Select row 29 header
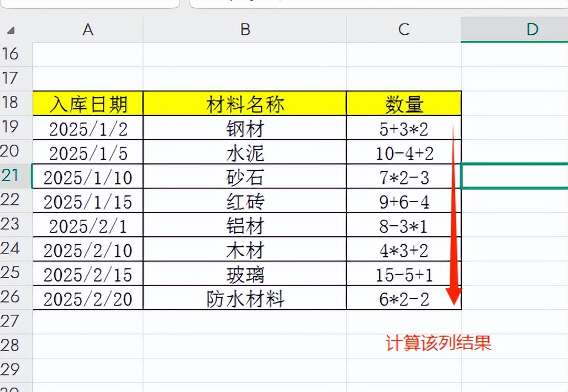Screen dimensions: 568x392 (16, 369)
